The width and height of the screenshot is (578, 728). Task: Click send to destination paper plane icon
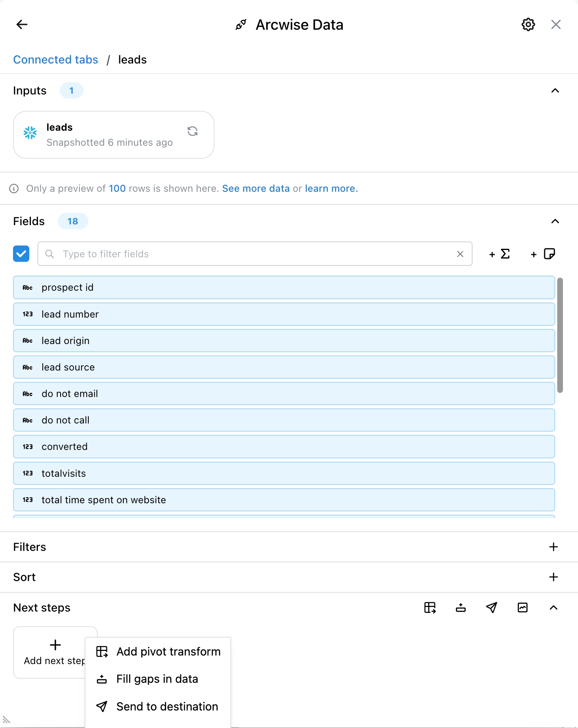coord(492,607)
